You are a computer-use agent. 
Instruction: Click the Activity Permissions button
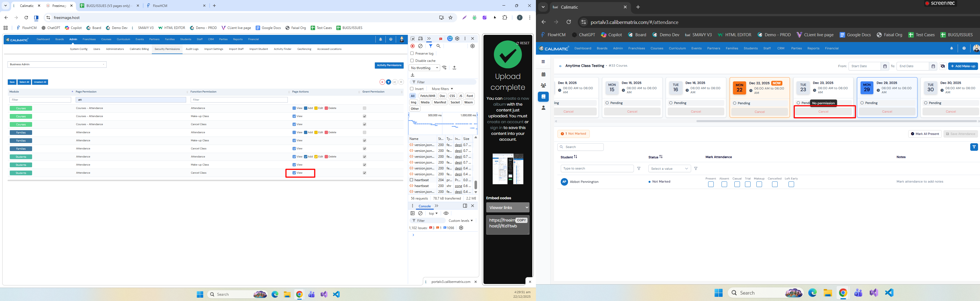[x=389, y=65]
